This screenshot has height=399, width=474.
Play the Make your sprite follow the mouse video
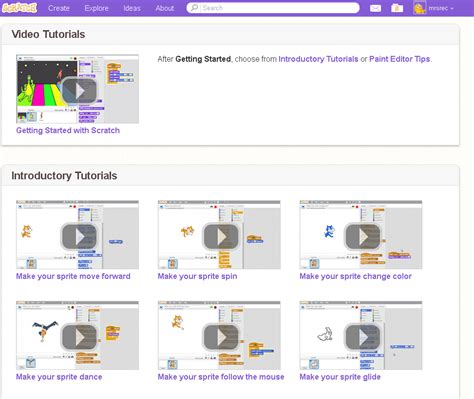(221, 338)
